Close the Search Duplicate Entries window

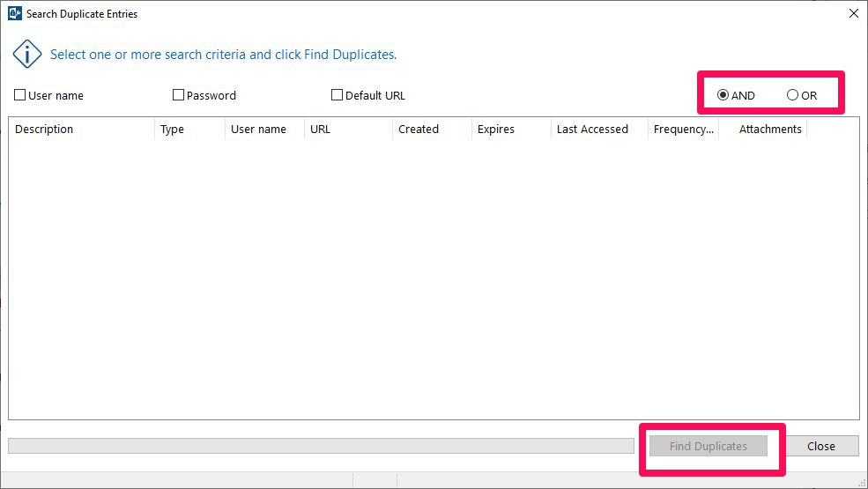pyautogui.click(x=854, y=13)
